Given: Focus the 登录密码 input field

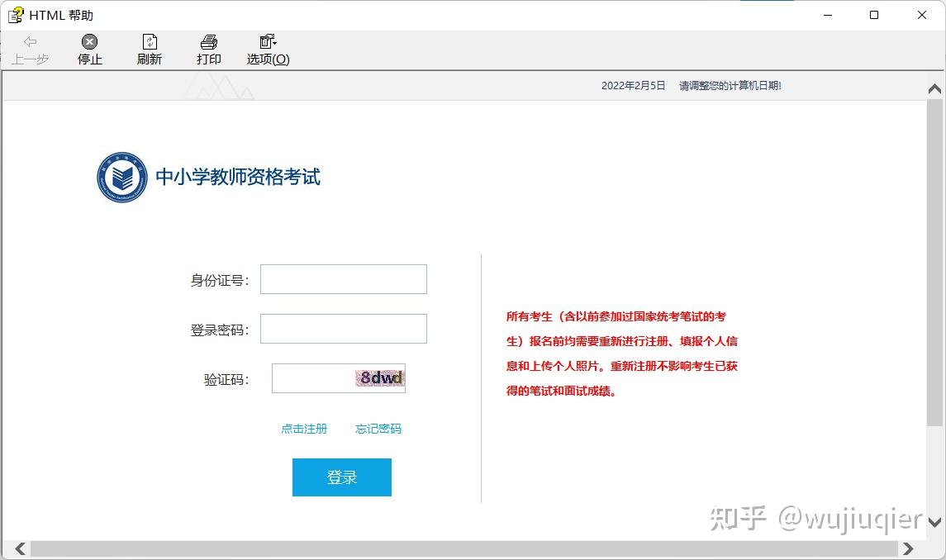Looking at the screenshot, I should [x=344, y=328].
